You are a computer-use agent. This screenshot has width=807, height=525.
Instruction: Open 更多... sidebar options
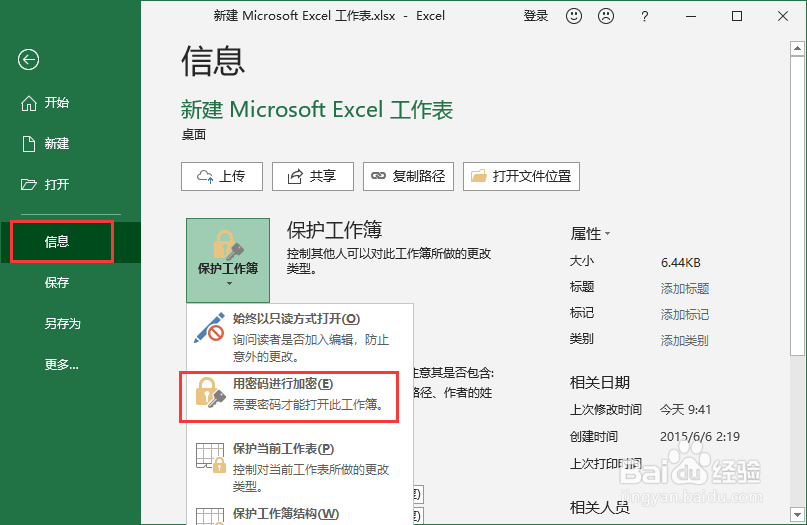click(61, 365)
